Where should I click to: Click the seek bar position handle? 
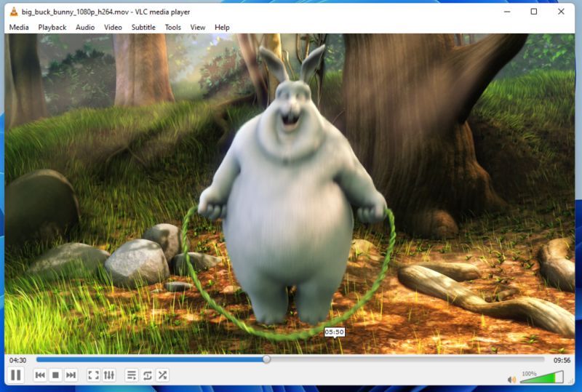[x=266, y=359]
